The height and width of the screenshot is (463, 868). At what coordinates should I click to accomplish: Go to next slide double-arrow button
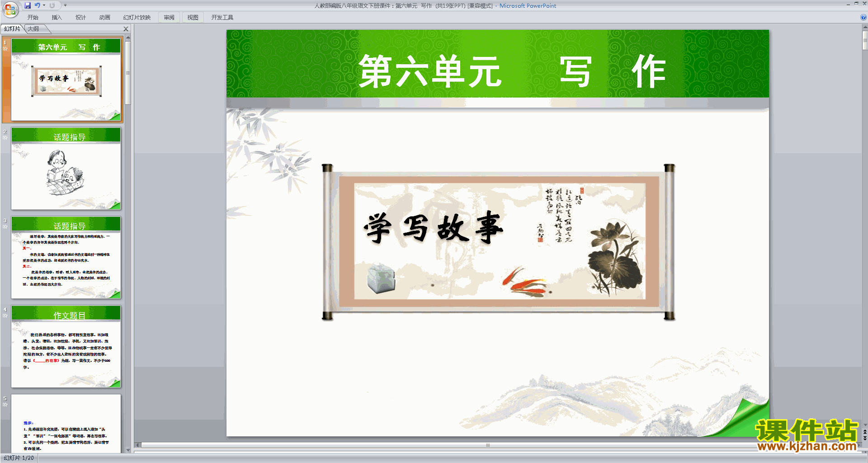point(865,439)
